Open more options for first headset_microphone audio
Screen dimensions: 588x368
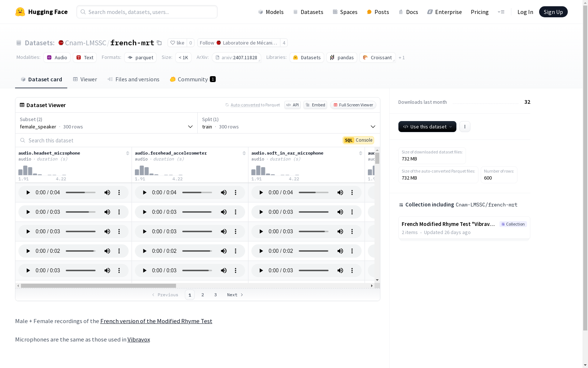pyautogui.click(x=119, y=192)
